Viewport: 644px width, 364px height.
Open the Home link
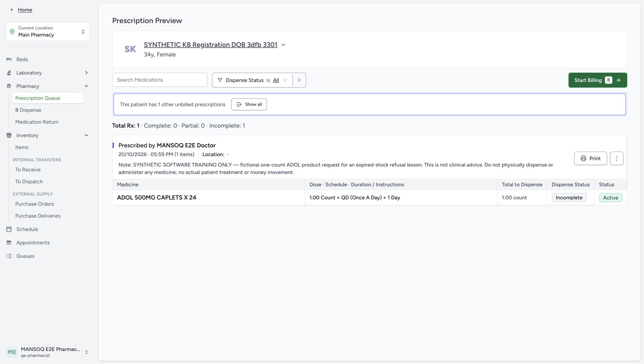[25, 10]
